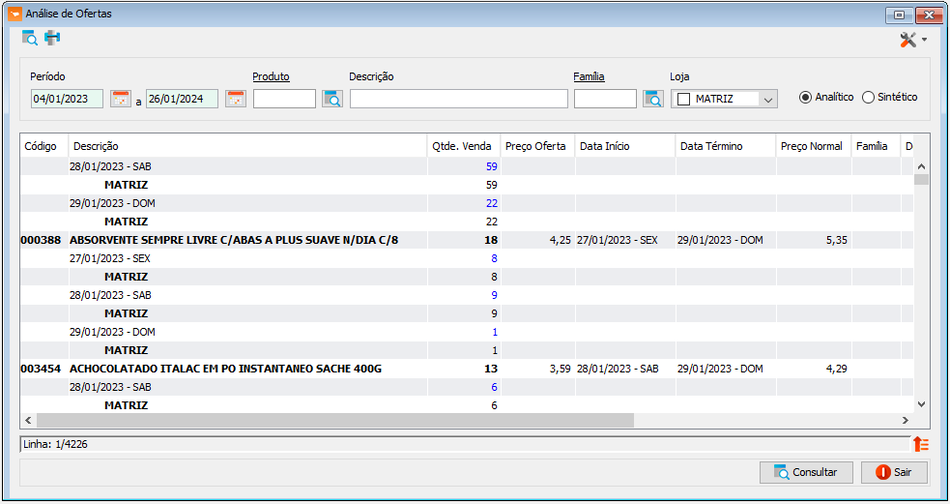The height and width of the screenshot is (504, 950).
Task: Click the vertical scrollbar down arrow
Action: pyautogui.click(x=922, y=404)
